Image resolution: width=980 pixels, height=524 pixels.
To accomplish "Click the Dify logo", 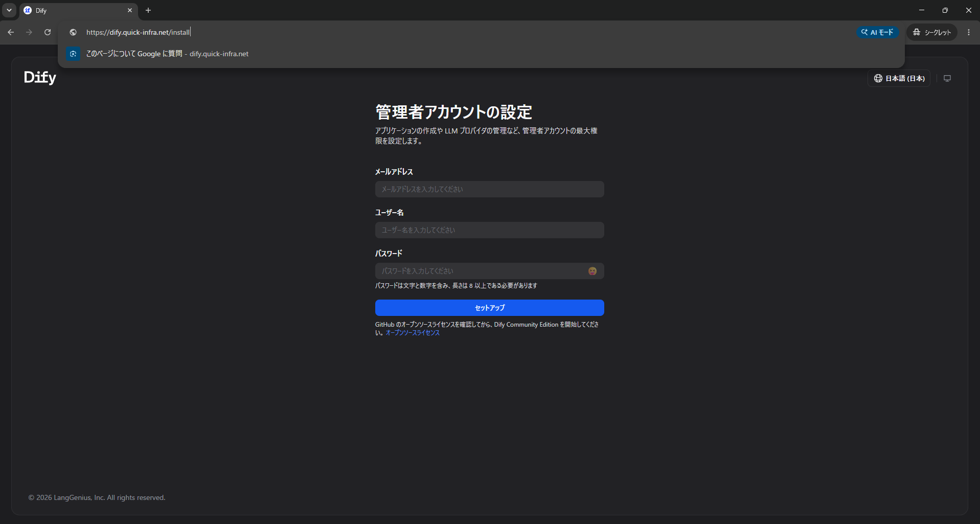I will click(40, 77).
